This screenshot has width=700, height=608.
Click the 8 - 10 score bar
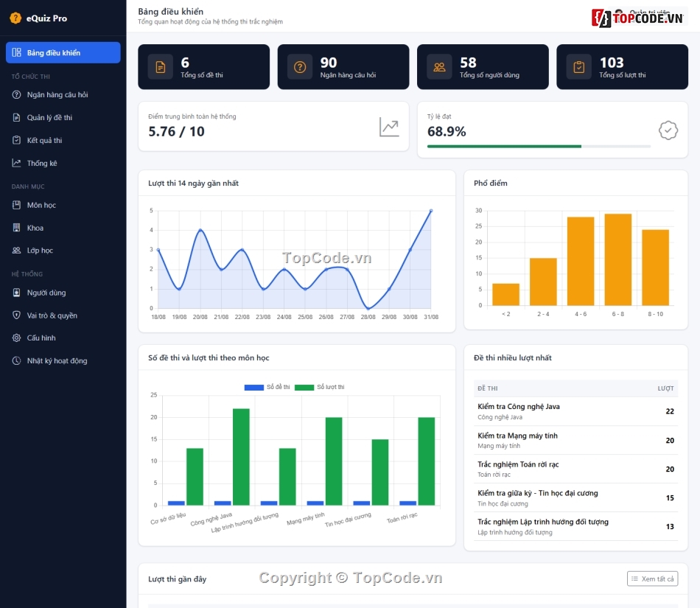pyautogui.click(x=655, y=268)
